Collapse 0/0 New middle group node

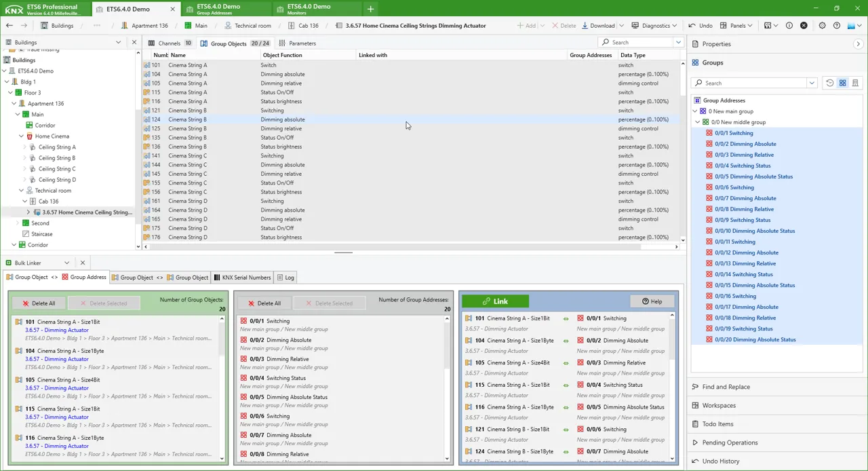pyautogui.click(x=698, y=122)
